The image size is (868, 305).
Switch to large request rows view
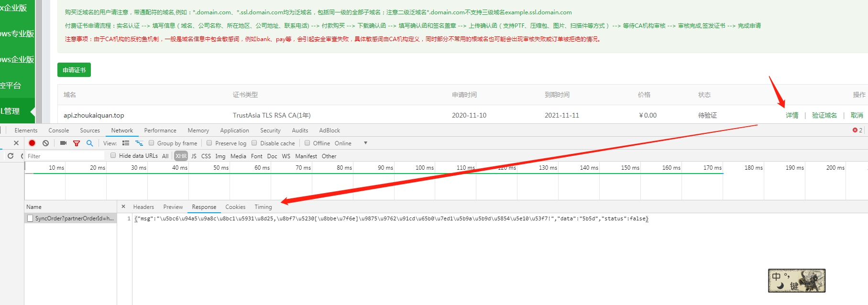point(126,143)
